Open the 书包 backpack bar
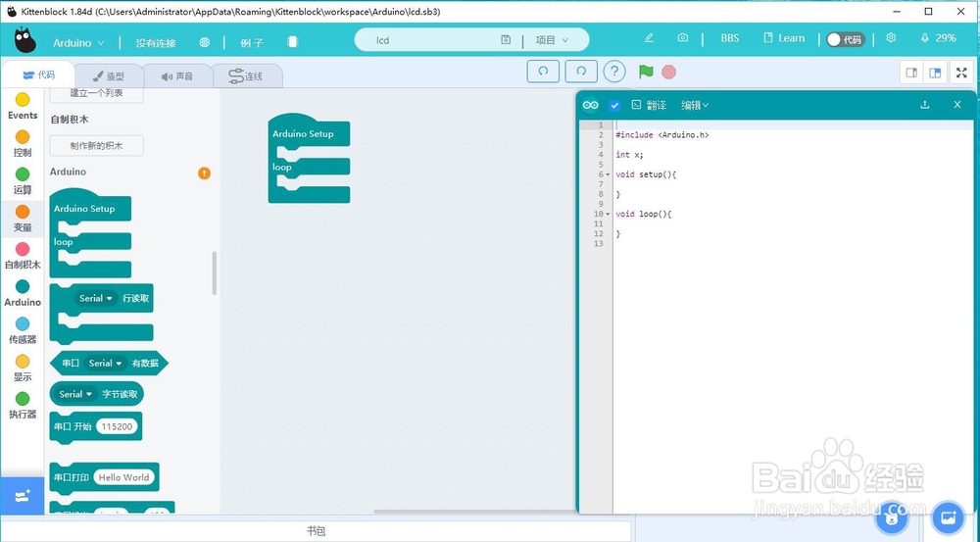 coord(317,531)
